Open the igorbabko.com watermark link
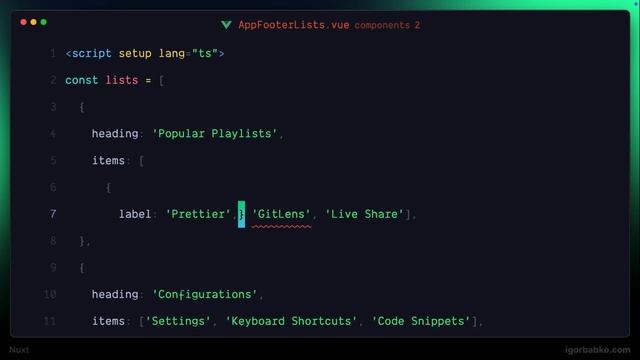Image resolution: width=640 pixels, height=360 pixels. pyautogui.click(x=598, y=350)
